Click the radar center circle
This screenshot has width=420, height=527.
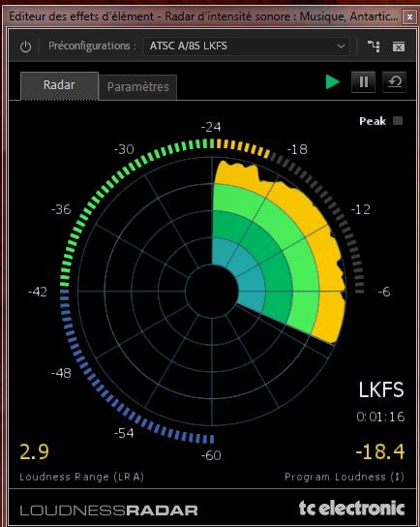(x=212, y=292)
